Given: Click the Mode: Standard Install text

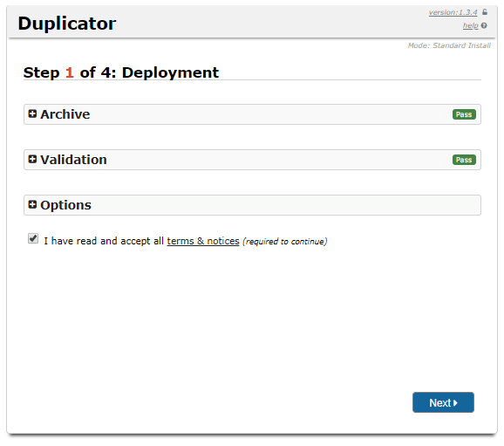Looking at the screenshot, I should click(x=449, y=45).
